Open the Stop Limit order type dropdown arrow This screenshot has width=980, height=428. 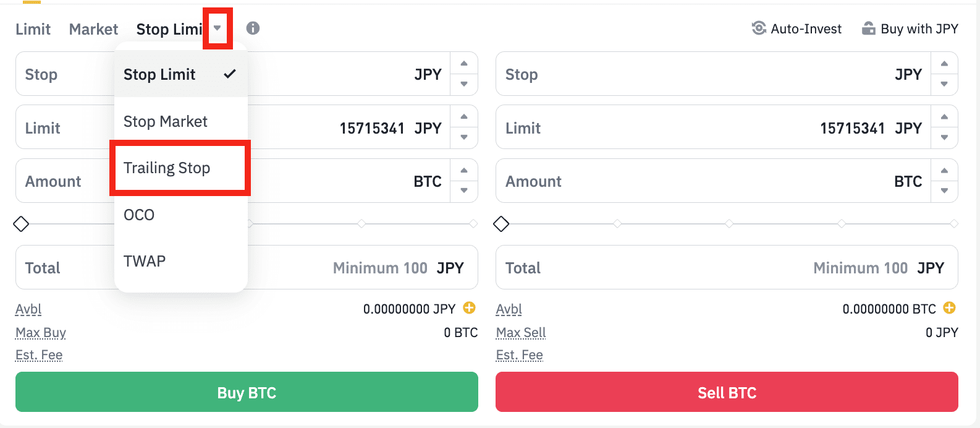pos(218,28)
